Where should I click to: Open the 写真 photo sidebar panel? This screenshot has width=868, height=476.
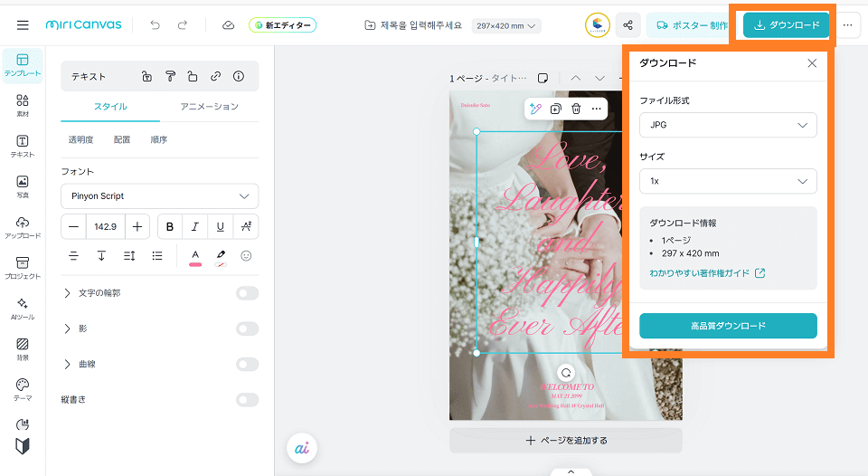tap(23, 186)
